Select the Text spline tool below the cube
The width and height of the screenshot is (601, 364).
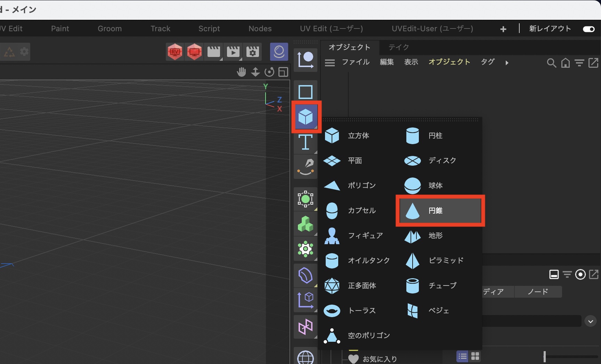pyautogui.click(x=305, y=142)
